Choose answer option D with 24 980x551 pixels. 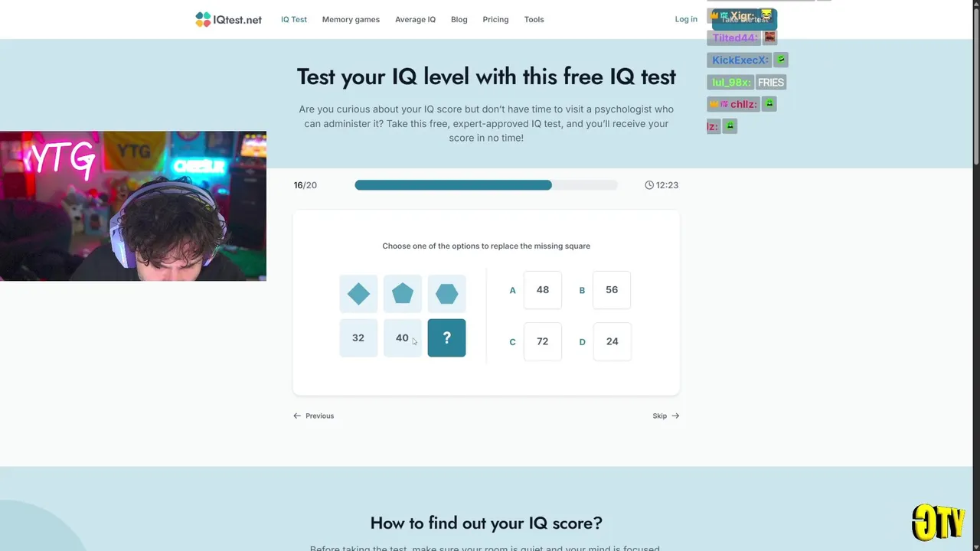pos(612,341)
